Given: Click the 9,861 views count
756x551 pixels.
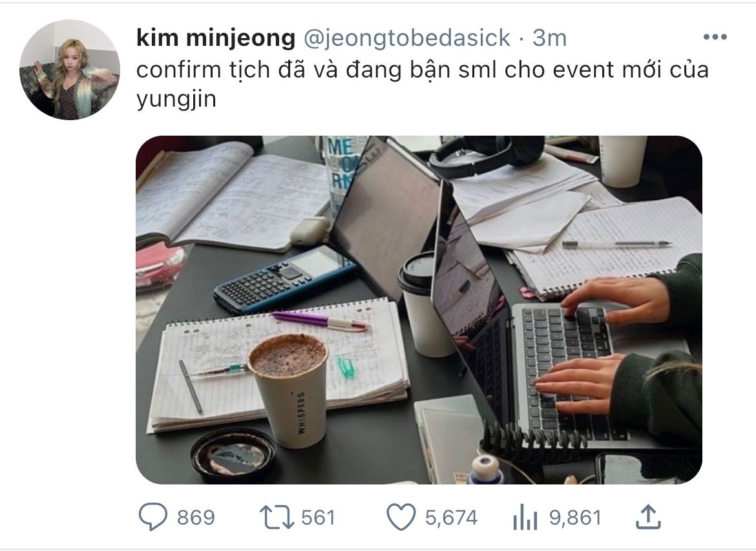Looking at the screenshot, I should tap(575, 517).
